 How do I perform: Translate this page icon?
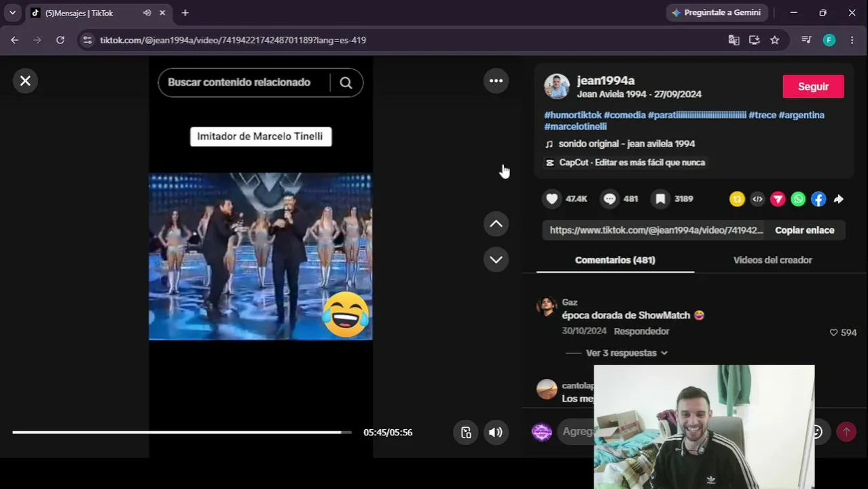pos(734,40)
